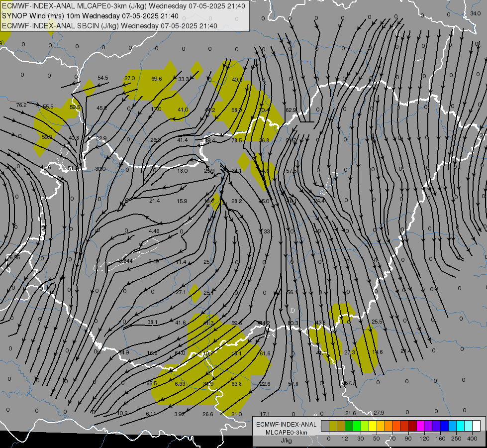Click the map value 59.5
487x448 pixels.
click(75, 107)
